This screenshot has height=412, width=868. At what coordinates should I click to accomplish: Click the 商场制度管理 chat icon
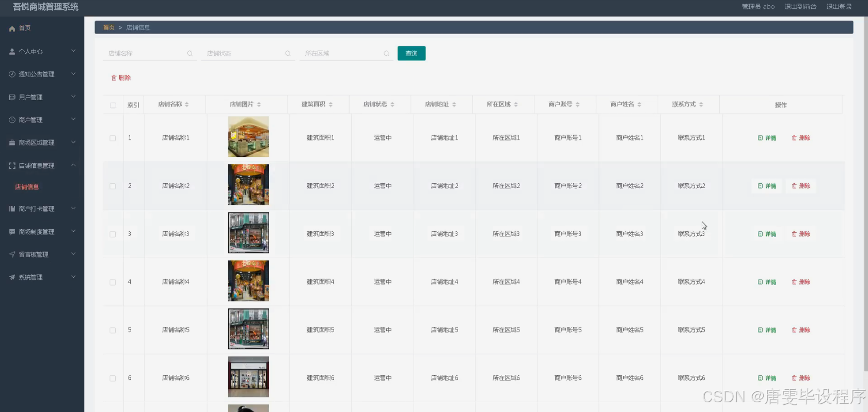[x=12, y=232]
